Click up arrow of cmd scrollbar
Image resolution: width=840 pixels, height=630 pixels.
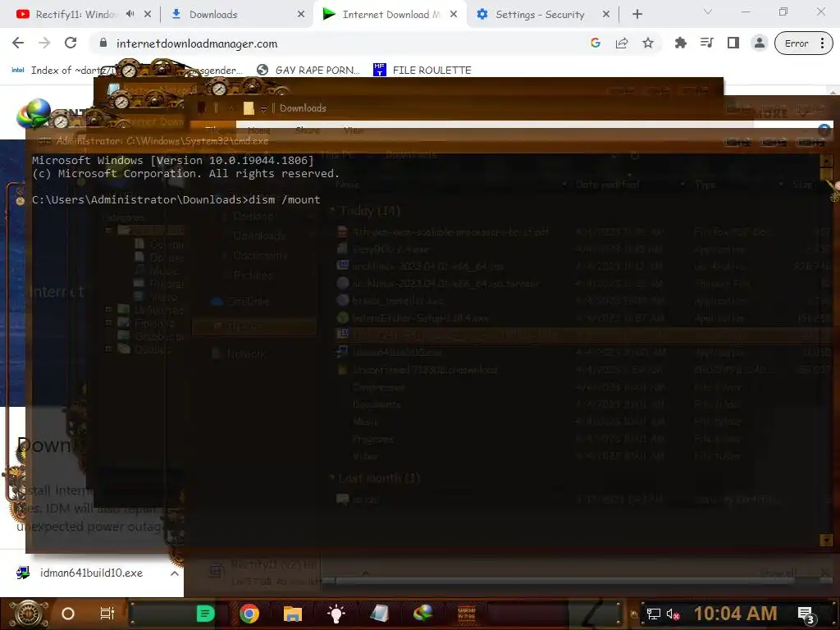tap(826, 161)
